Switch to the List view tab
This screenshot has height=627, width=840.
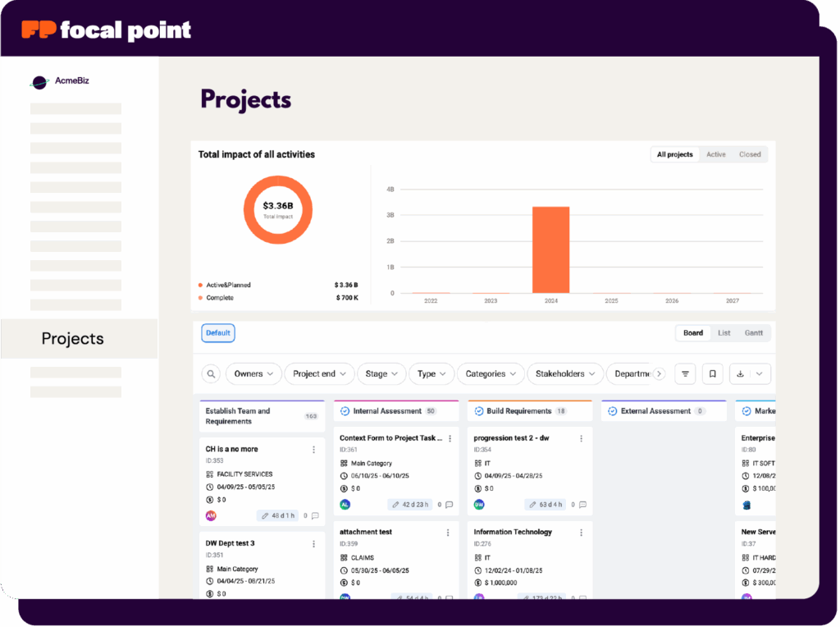[724, 333]
